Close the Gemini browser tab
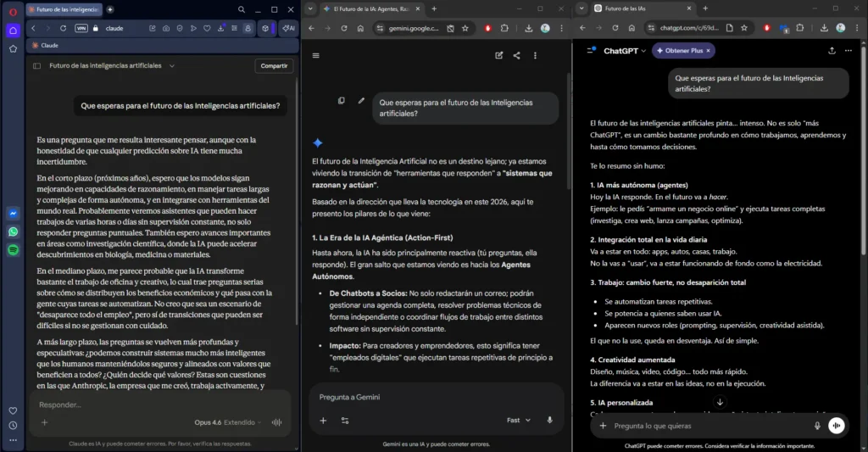This screenshot has width=868, height=452. (x=418, y=8)
